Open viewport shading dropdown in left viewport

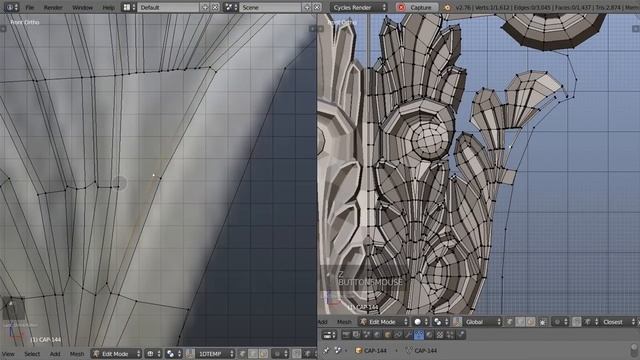(154, 353)
